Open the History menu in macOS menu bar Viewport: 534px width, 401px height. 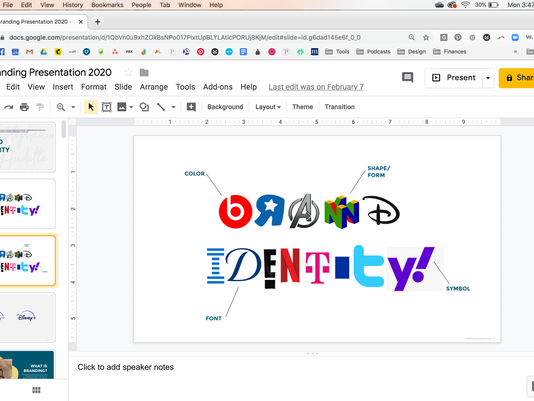pyautogui.click(x=73, y=5)
